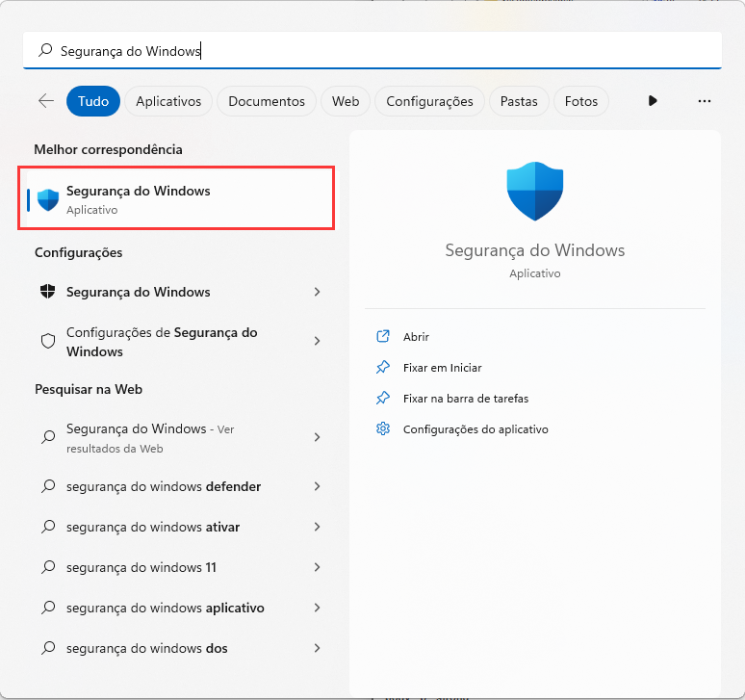The image size is (745, 700).
Task: Click the search icon beside 'Ver resultados da Web'
Action: [48, 437]
